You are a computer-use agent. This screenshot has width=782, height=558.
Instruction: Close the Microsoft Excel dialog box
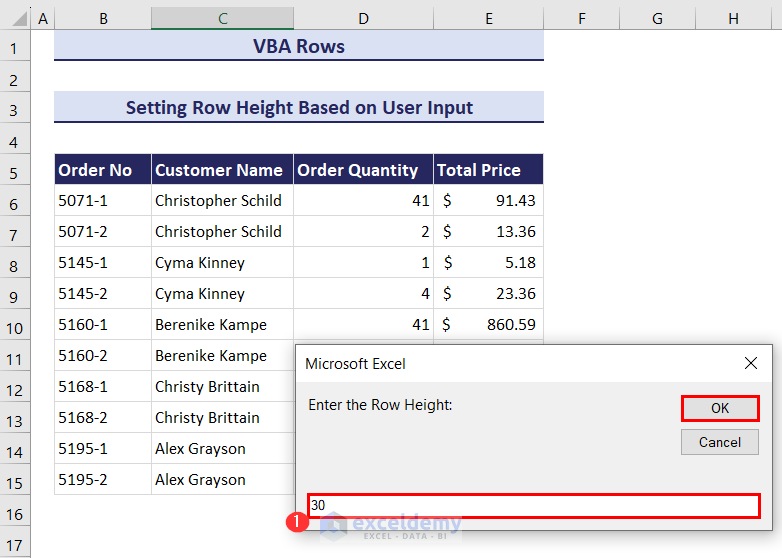[751, 364]
